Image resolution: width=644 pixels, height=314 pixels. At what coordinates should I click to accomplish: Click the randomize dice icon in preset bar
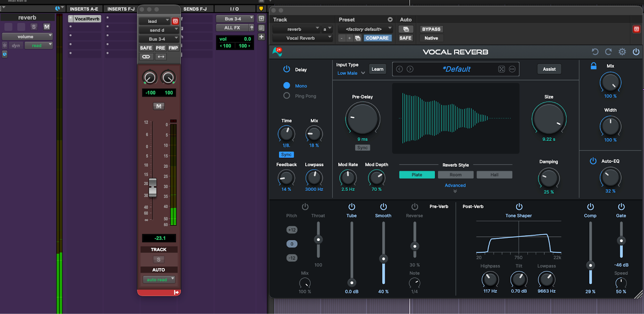tap(502, 69)
